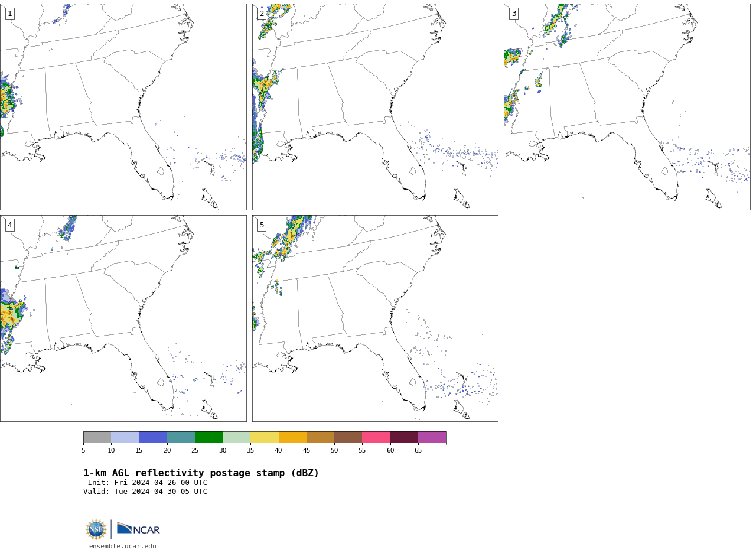Click the reflectivity postage stamp title
The width and height of the screenshot is (756, 553).
(201, 473)
